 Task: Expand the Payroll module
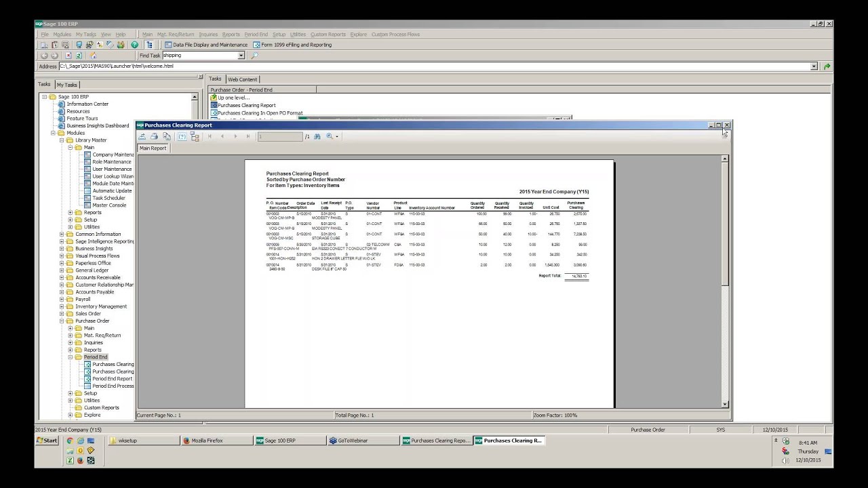coord(62,299)
